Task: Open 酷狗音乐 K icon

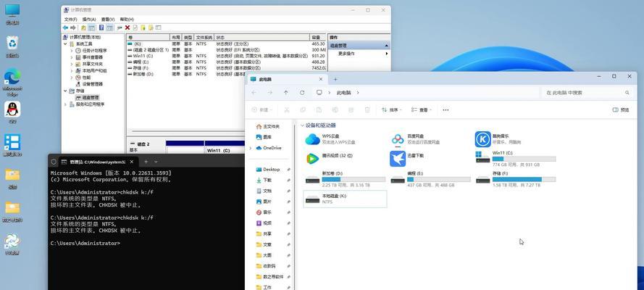Action: (482, 139)
